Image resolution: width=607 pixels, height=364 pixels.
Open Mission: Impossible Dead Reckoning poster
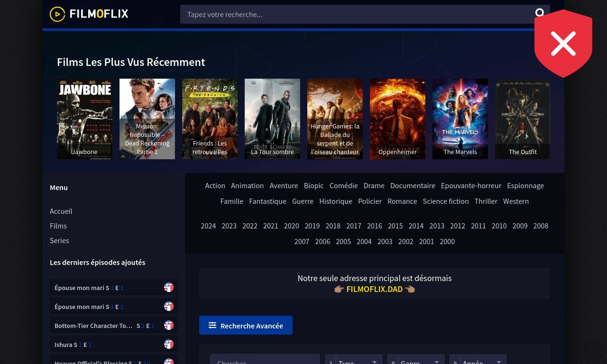pos(147,119)
